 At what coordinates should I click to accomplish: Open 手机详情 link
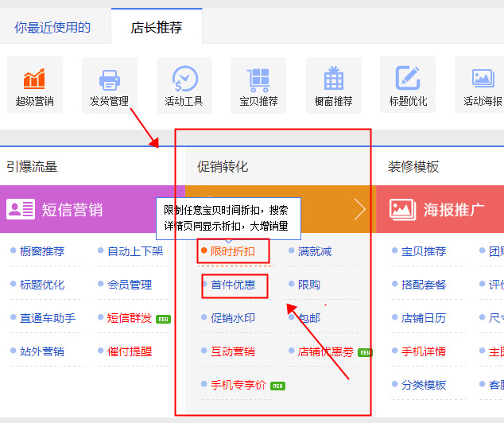(424, 351)
